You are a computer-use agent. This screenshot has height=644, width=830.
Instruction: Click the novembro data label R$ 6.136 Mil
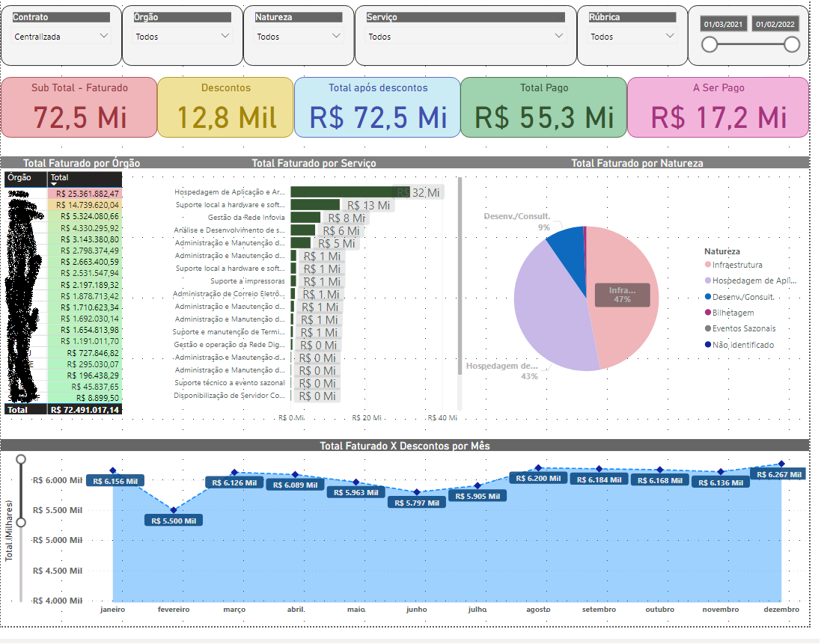pyautogui.click(x=721, y=482)
